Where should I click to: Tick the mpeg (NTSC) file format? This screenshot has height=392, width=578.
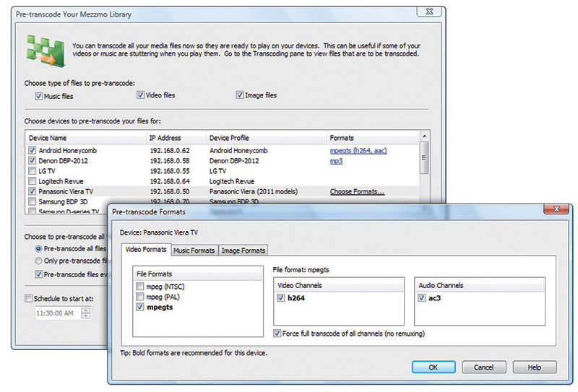point(140,287)
